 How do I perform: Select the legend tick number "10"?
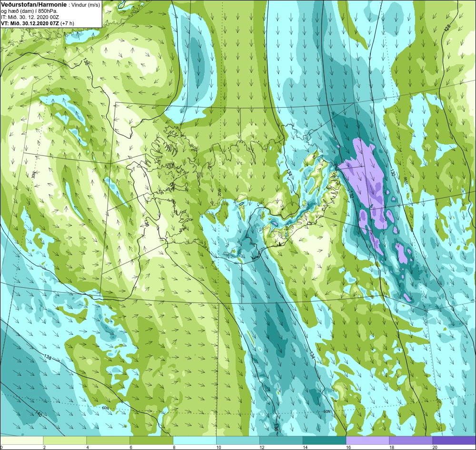click(x=218, y=447)
